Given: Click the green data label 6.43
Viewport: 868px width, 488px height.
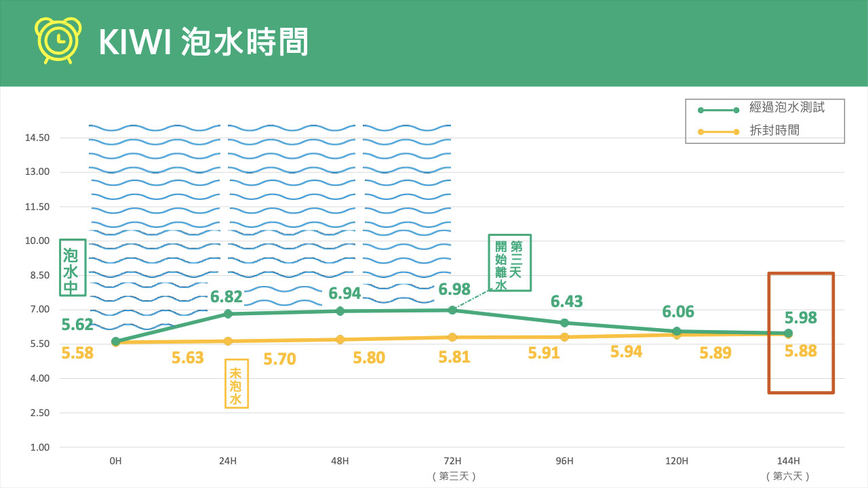Looking at the screenshot, I should click(566, 302).
